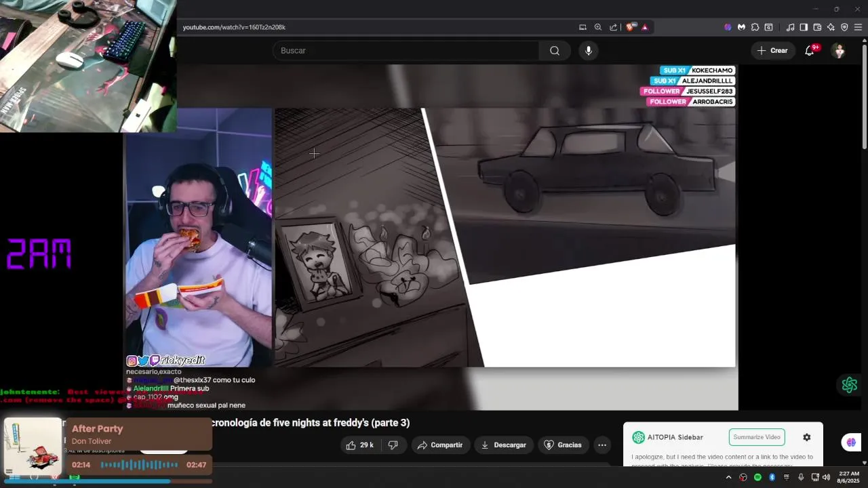Click the zoom magnifier icon in address bar
This screenshot has height=488, width=868.
(597, 27)
